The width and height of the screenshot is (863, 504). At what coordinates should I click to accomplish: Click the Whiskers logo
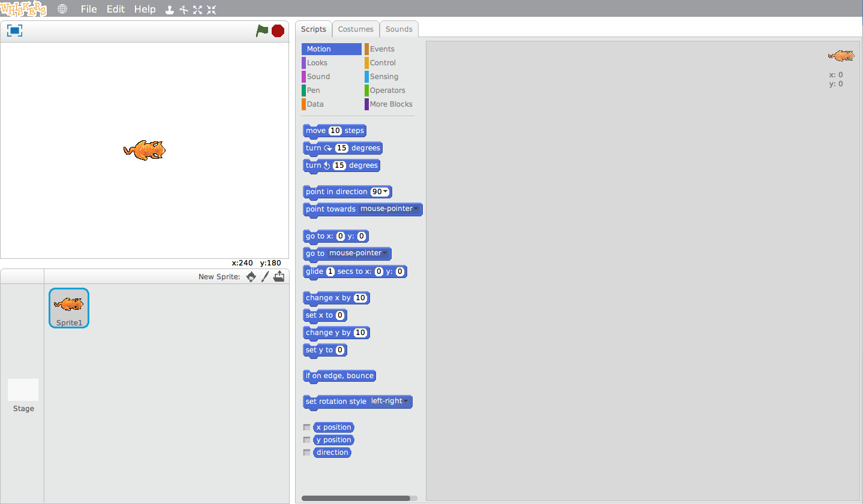point(24,8)
